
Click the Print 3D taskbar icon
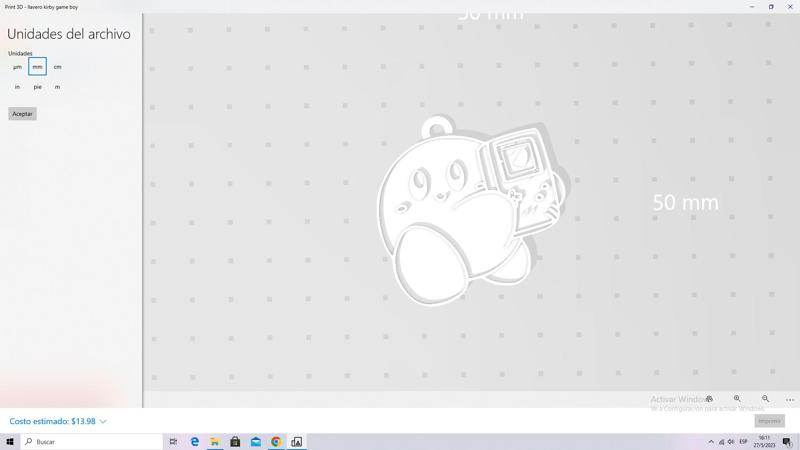[296, 442]
